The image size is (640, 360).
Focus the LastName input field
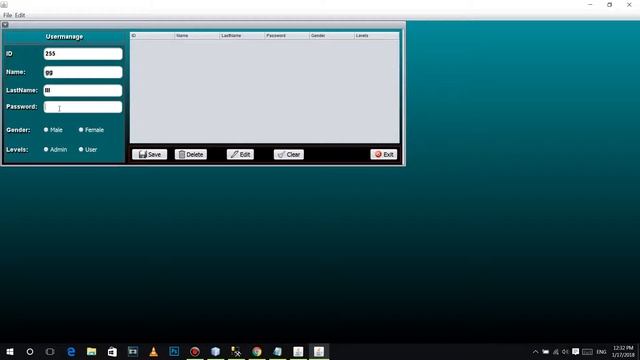(x=83, y=90)
